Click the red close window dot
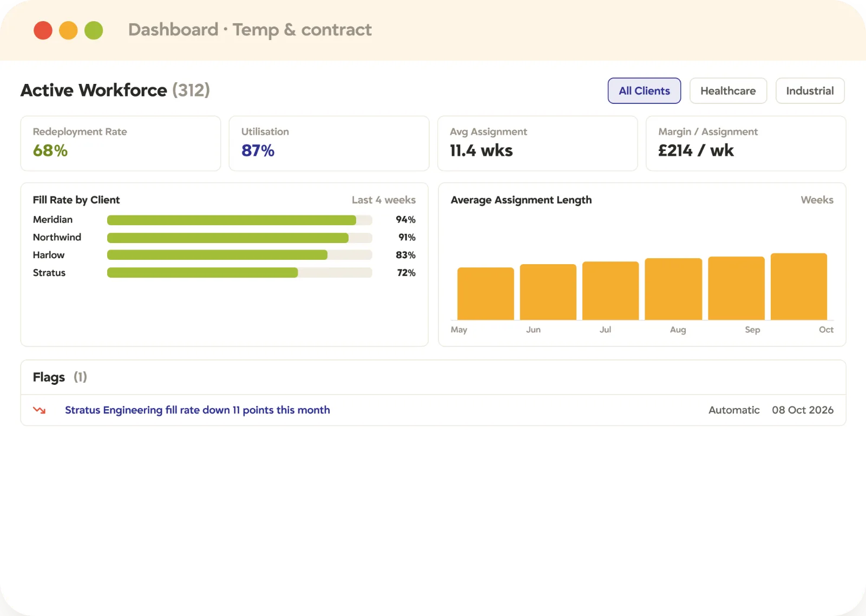The width and height of the screenshot is (866, 616). click(43, 30)
